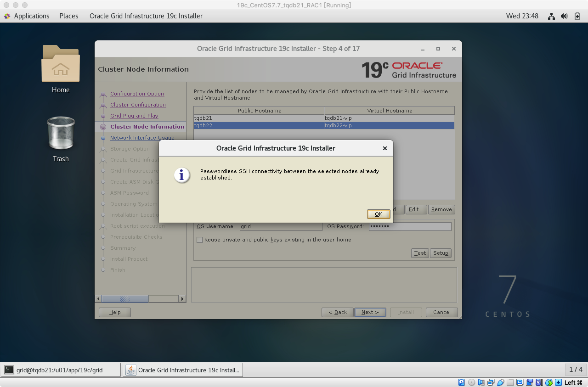Click the sidebar horizontal scrollbar thumb

125,299
